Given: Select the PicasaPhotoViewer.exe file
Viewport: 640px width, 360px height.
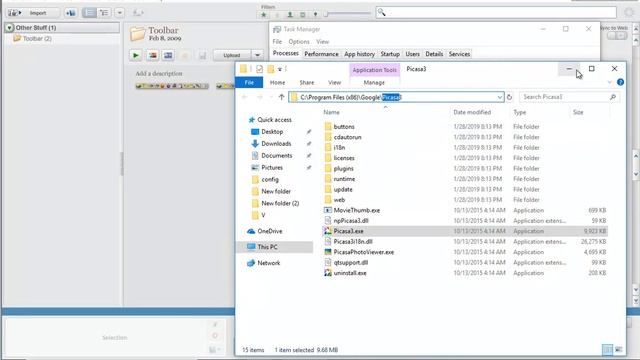Looking at the screenshot, I should point(364,252).
